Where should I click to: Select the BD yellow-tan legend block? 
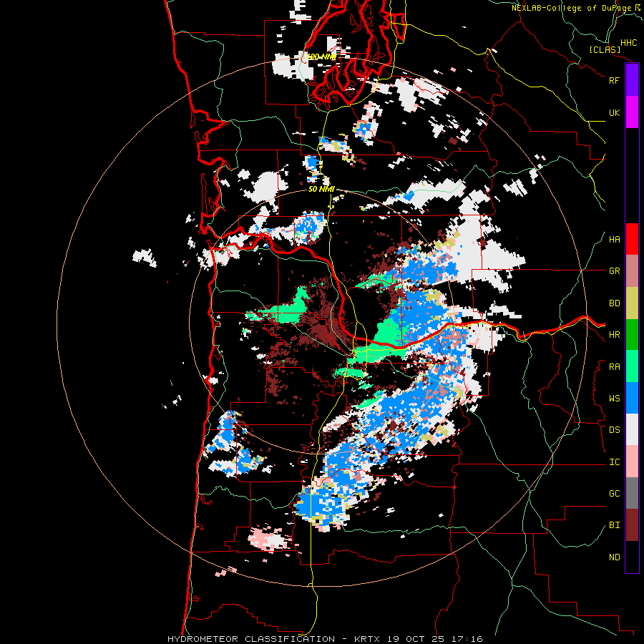coord(632,303)
